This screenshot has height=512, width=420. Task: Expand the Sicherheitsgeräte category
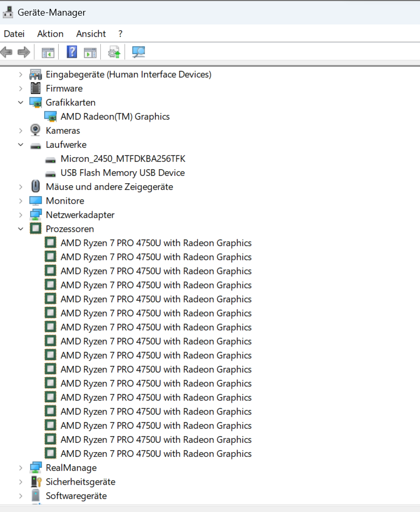pos(21,482)
